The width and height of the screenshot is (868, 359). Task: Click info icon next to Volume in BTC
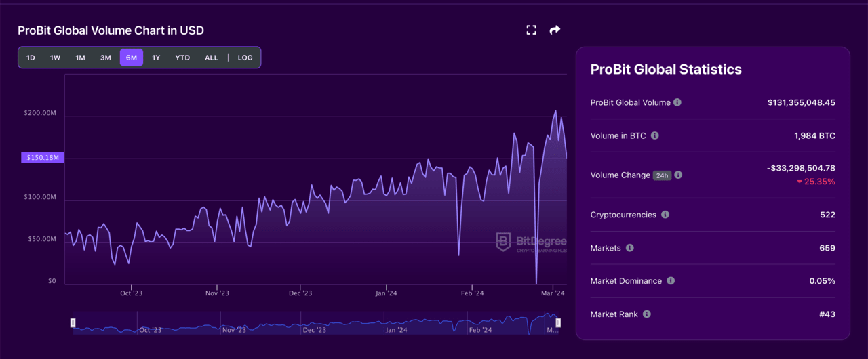point(654,135)
